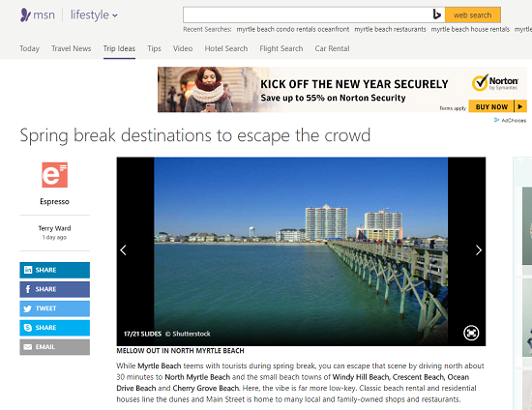Viewport: 532px width, 410px height.
Task: Advance to the next slide arrow
Action: click(479, 250)
